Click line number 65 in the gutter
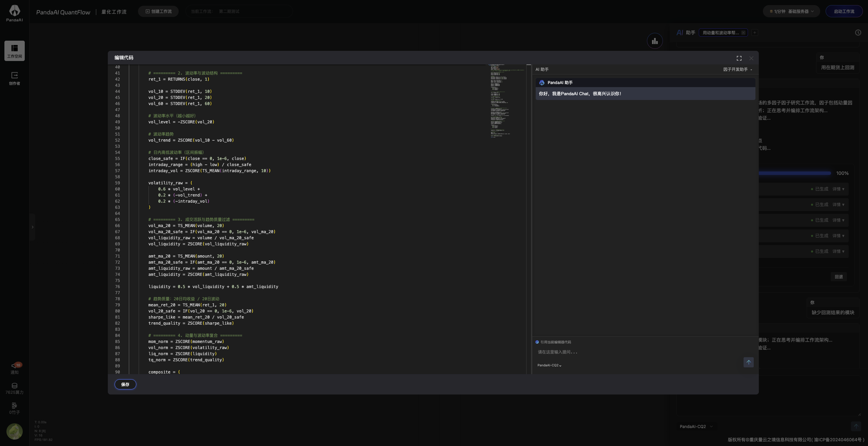Image resolution: width=868 pixels, height=446 pixels. (x=117, y=220)
